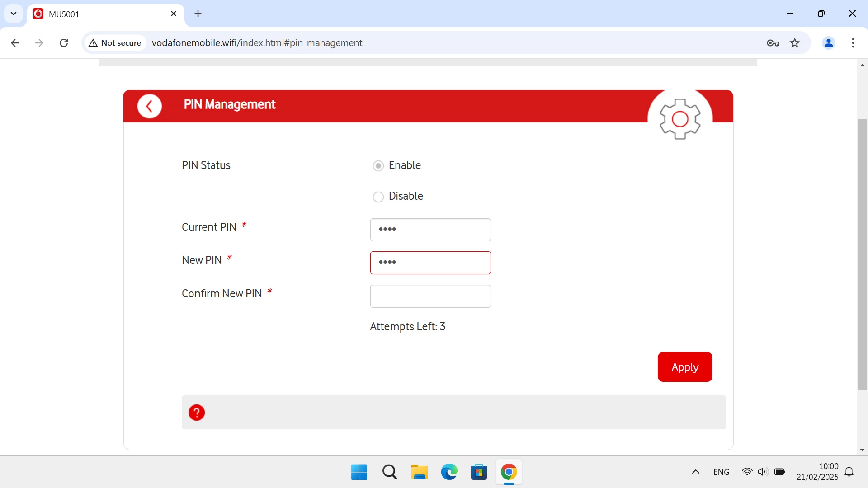Open the red help question mark icon
Viewport: 868px width, 488px height.
point(197,413)
